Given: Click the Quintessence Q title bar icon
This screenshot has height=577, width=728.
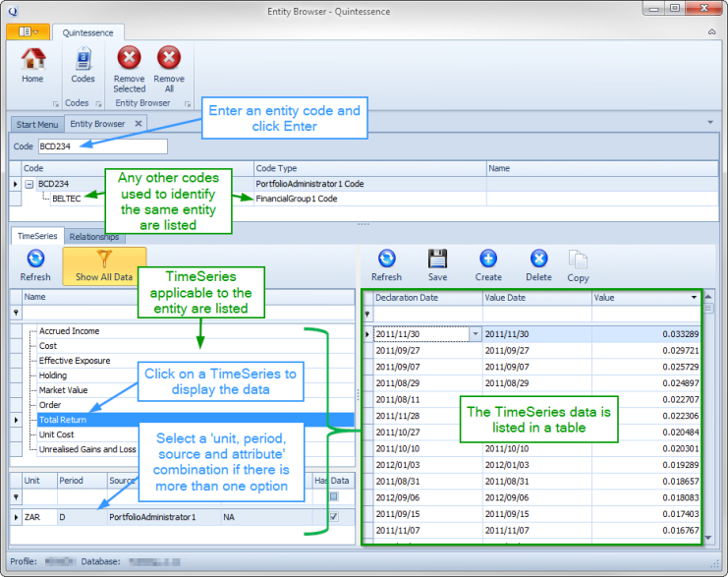Looking at the screenshot, I should pyautogui.click(x=13, y=11).
